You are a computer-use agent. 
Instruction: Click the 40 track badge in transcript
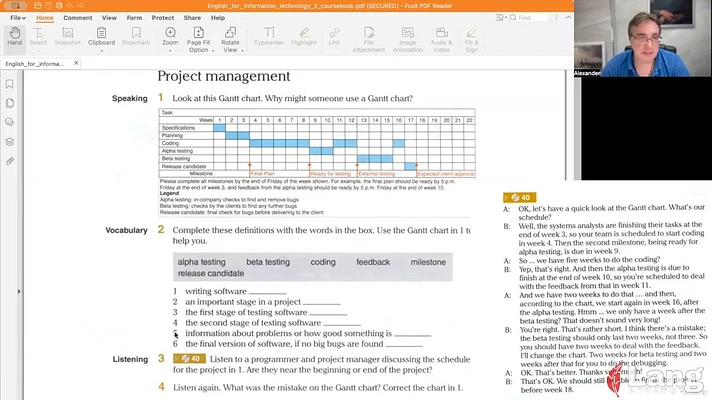519,197
